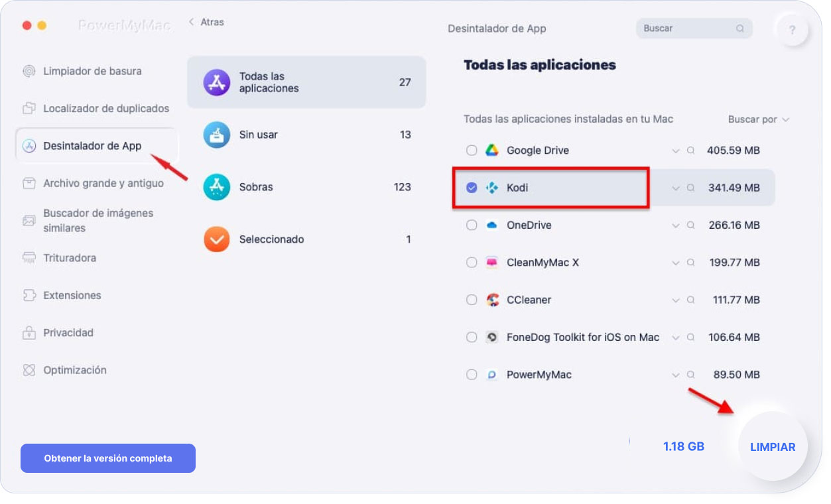Click the LIMPIAR button
The height and width of the screenshot is (504, 831).
(x=773, y=447)
